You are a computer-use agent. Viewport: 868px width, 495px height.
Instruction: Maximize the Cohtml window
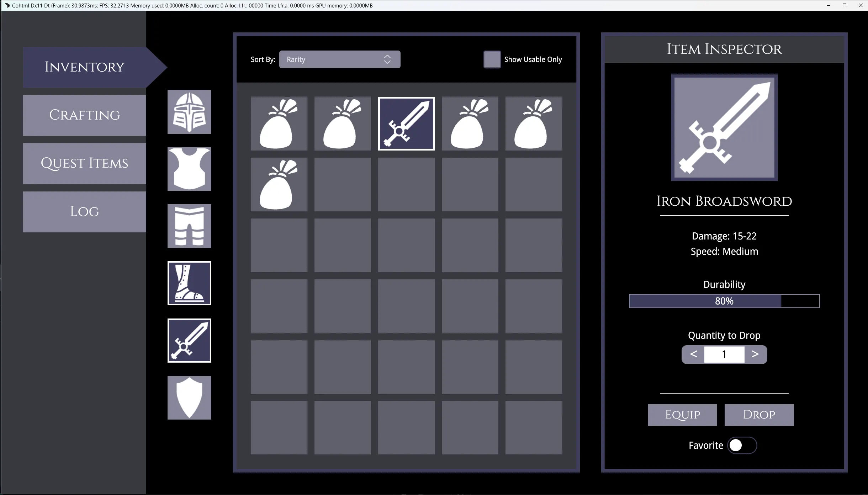(x=845, y=5)
